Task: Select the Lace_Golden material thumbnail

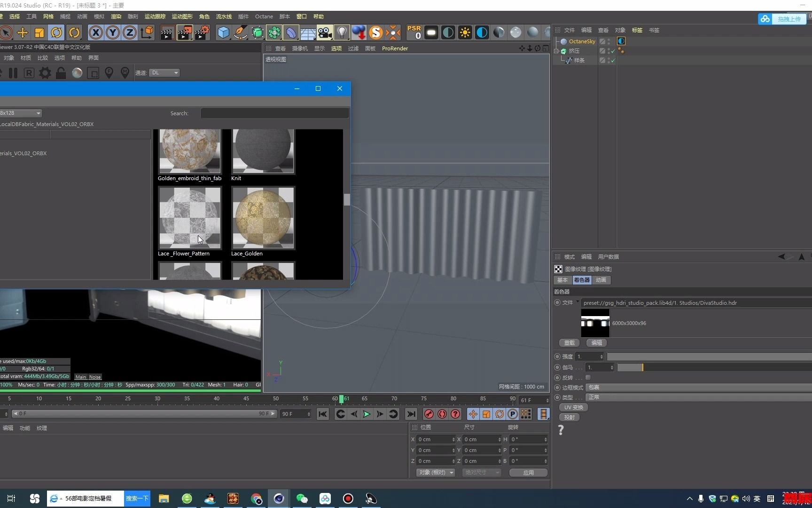Action: click(x=263, y=218)
